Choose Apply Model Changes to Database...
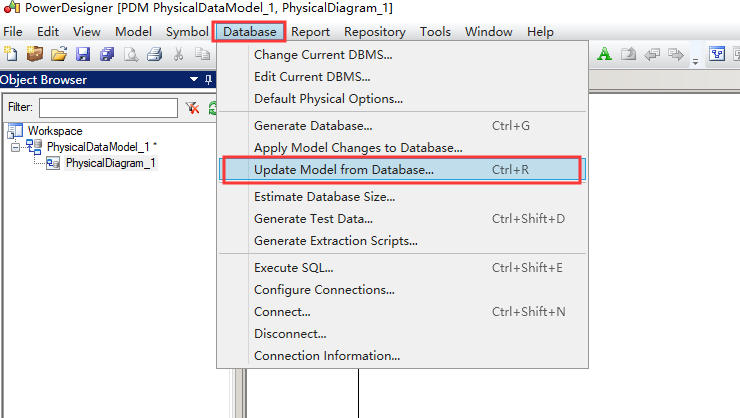Viewport: 740px width, 418px height. 403,148
